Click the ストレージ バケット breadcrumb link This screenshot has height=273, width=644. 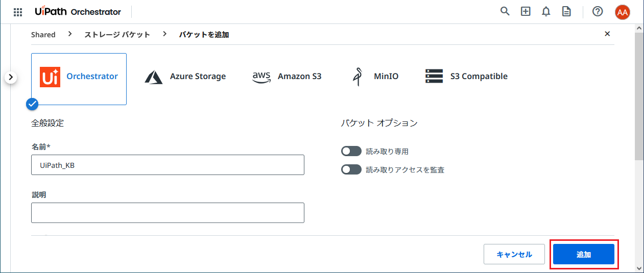pos(117,35)
